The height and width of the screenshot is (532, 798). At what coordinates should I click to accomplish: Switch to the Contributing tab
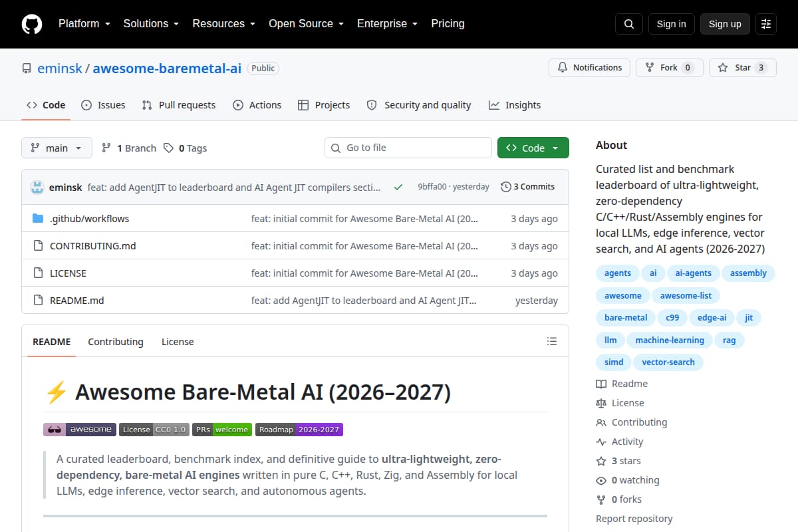point(116,342)
